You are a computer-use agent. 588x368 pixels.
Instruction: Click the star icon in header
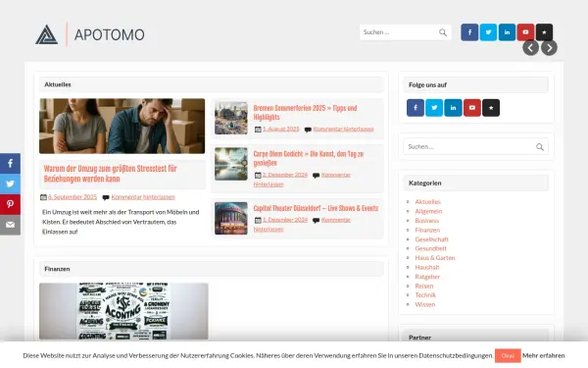[x=544, y=32]
